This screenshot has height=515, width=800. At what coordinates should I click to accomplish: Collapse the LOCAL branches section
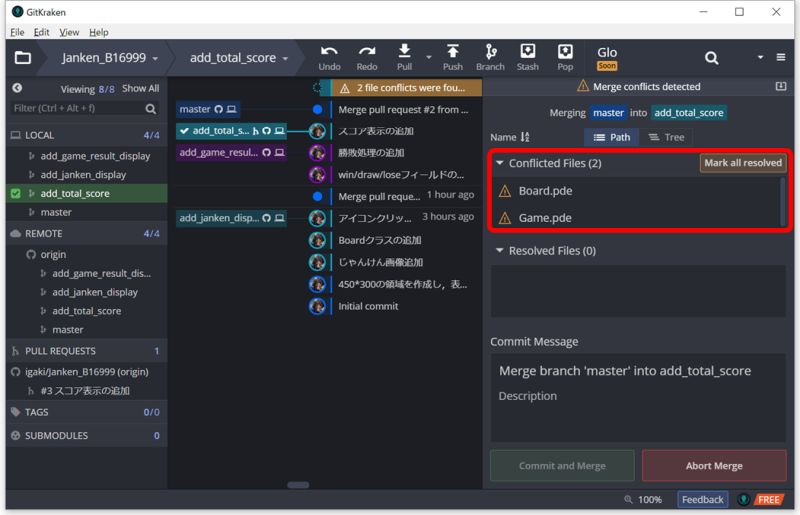coord(87,135)
